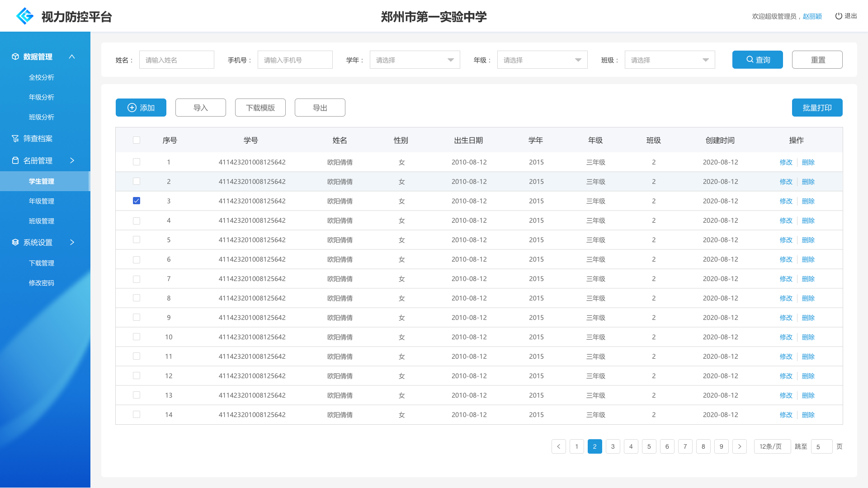Go to next page arrow
Viewport: 868px width, 488px height.
coord(740,446)
